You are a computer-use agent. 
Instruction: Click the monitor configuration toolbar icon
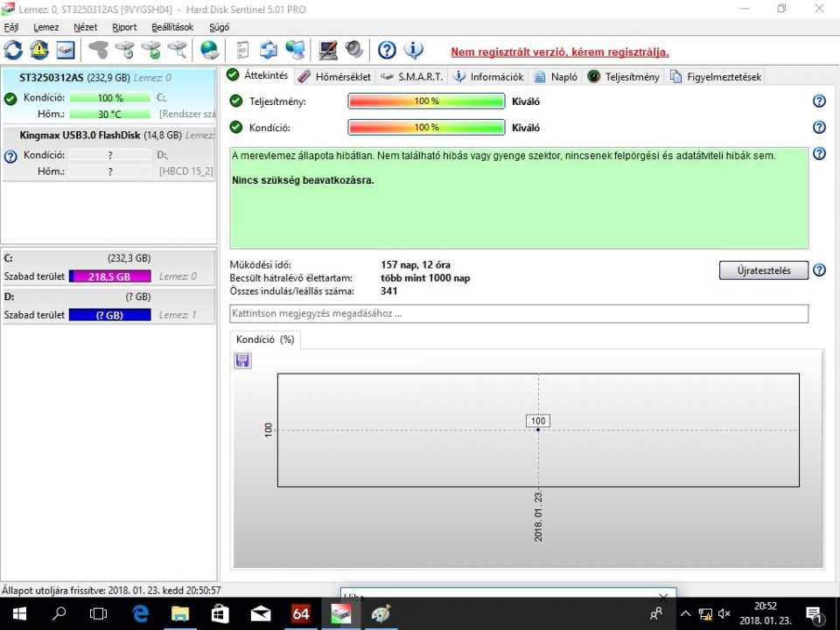(x=328, y=51)
